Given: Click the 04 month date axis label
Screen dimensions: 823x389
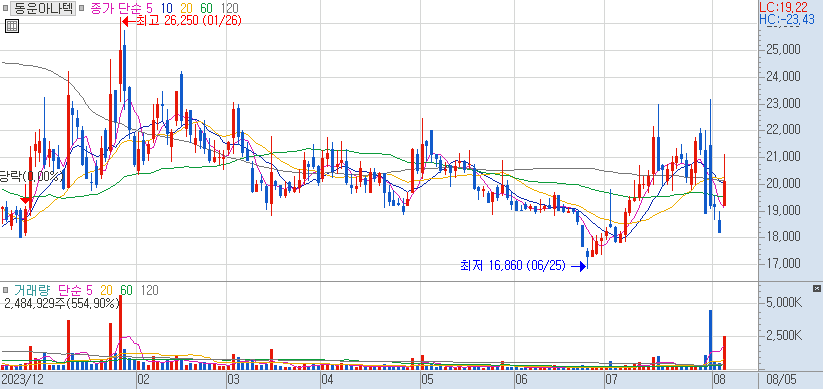Looking at the screenshot, I should coord(327,379).
